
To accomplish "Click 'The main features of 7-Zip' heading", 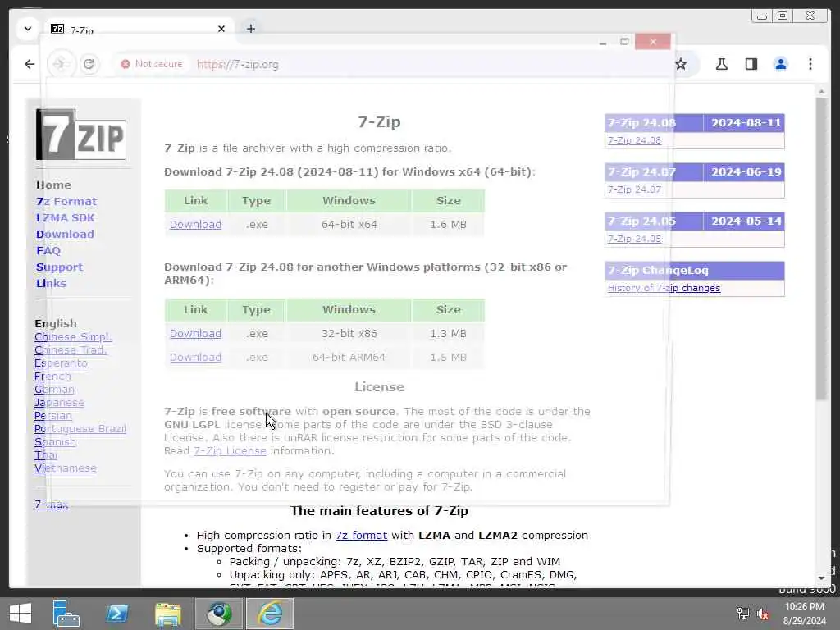I will 379,511.
